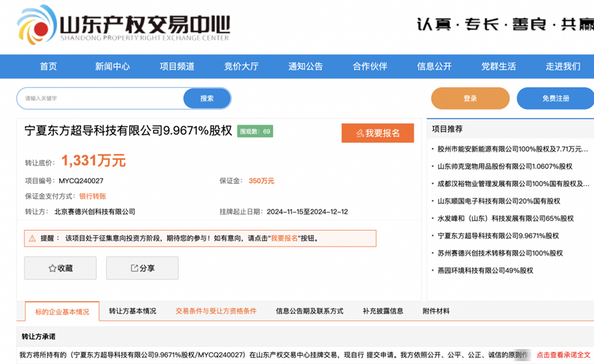Viewport: 594px width, 364px height.
Task: Click the 350万元 deposit amount
Action: point(261,181)
